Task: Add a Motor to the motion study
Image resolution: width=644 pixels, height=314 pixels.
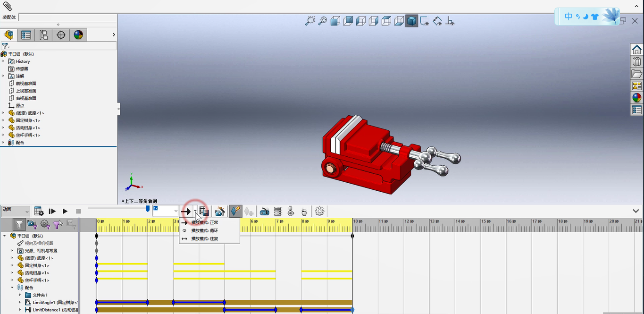Action: 265,211
